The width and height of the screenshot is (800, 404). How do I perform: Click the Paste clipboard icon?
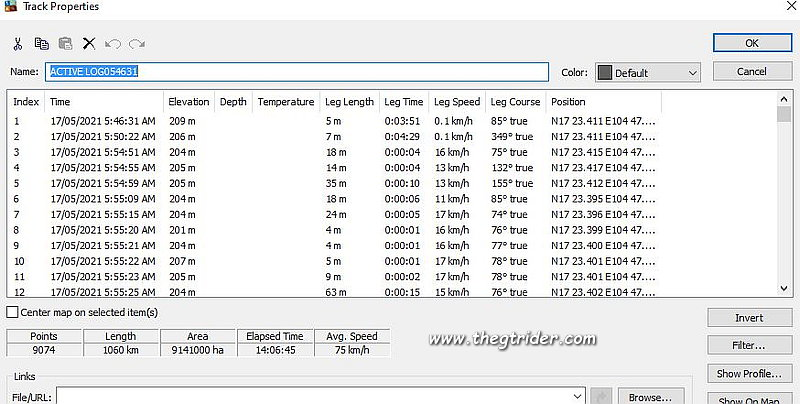click(65, 44)
